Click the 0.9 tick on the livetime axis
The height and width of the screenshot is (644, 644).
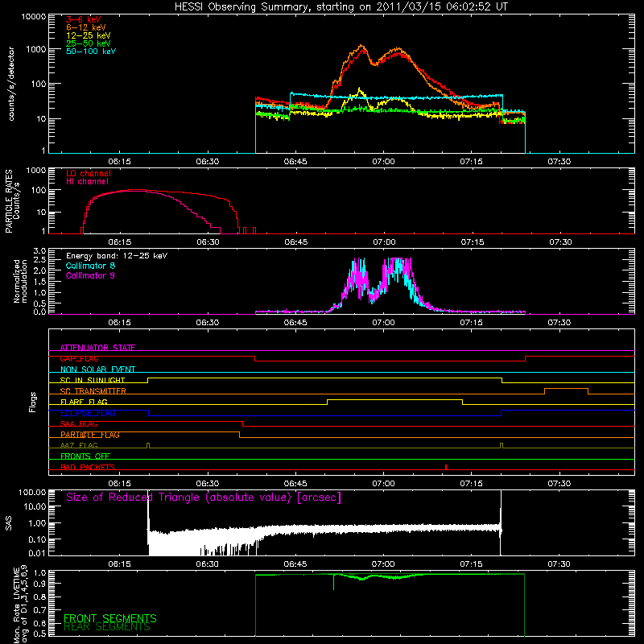(39, 583)
